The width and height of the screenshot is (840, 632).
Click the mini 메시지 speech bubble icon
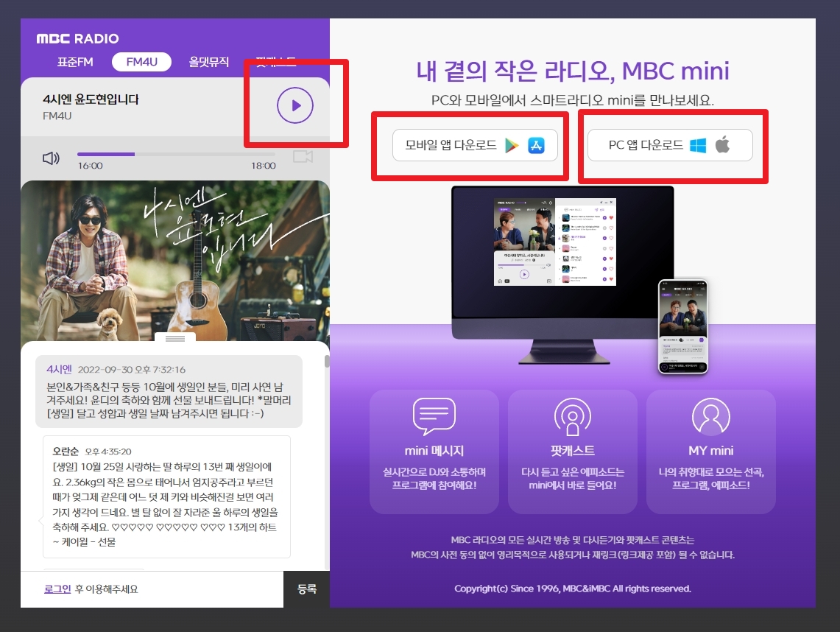click(434, 416)
